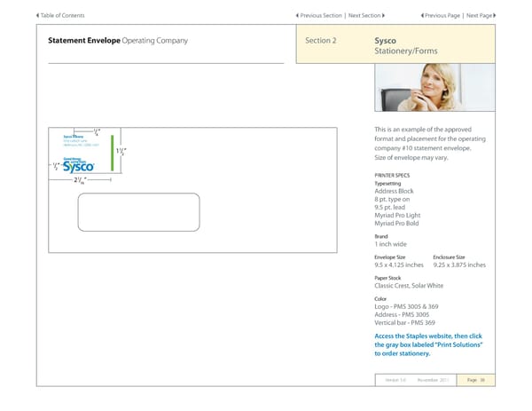532x411 pixels.
Task: Click the Statement Envelope page title
Action: [117, 41]
